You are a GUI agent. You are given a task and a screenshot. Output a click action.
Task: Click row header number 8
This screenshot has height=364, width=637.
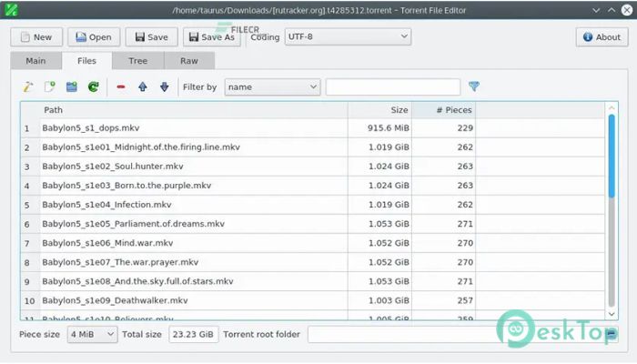[x=30, y=262]
